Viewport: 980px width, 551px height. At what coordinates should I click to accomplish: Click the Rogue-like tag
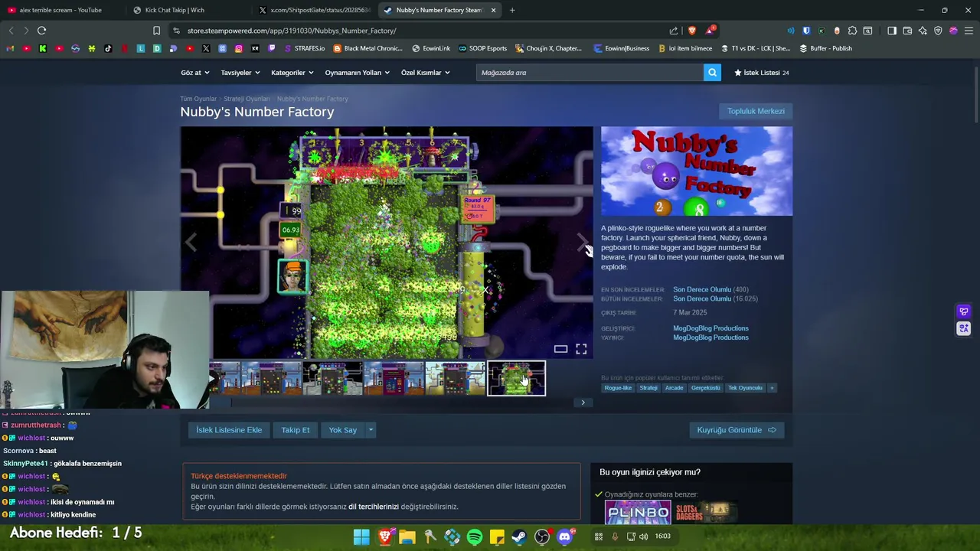618,388
